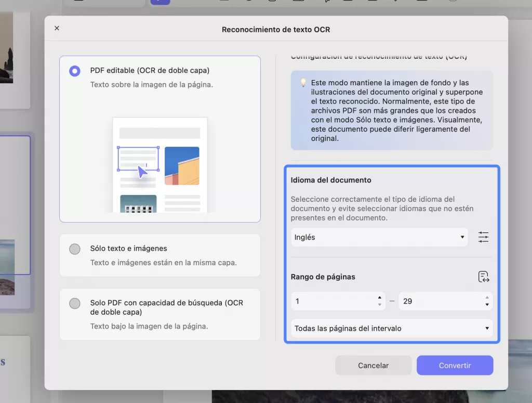Click the 'Seleccione correctamente el tipo de idioma' description
The image size is (532, 403).
[x=382, y=209]
